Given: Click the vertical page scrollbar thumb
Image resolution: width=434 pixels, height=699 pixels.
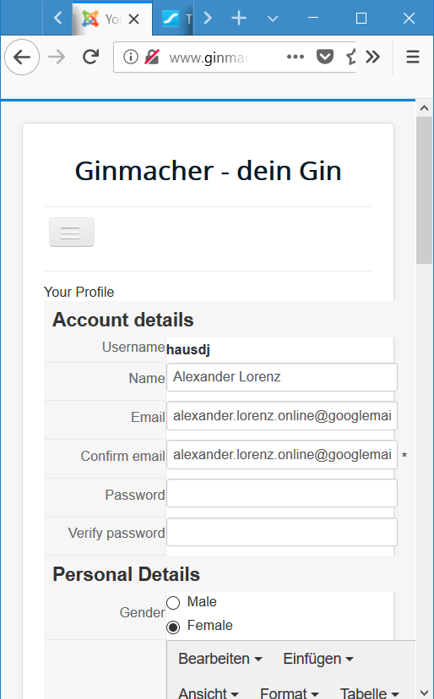Looking at the screenshot, I should (424, 191).
